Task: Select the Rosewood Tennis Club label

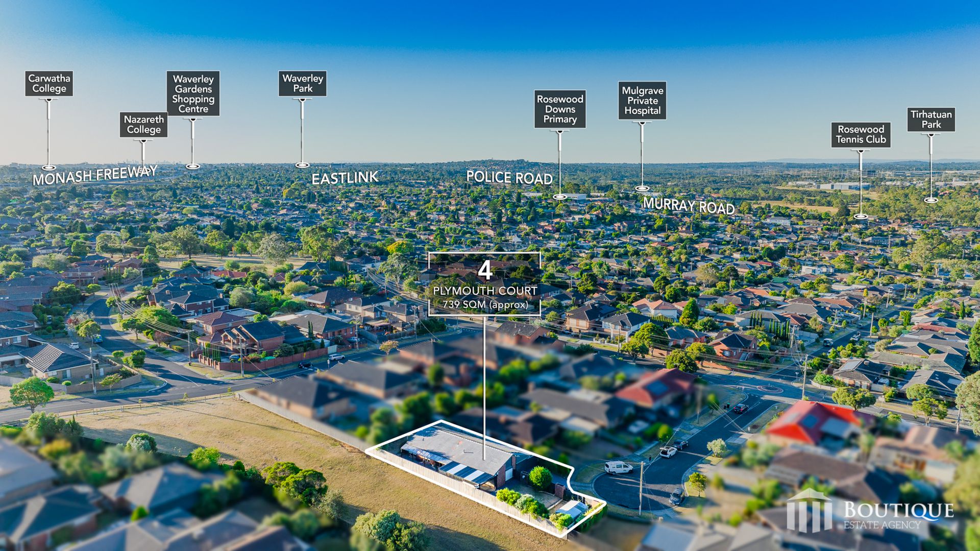Action: click(x=861, y=135)
